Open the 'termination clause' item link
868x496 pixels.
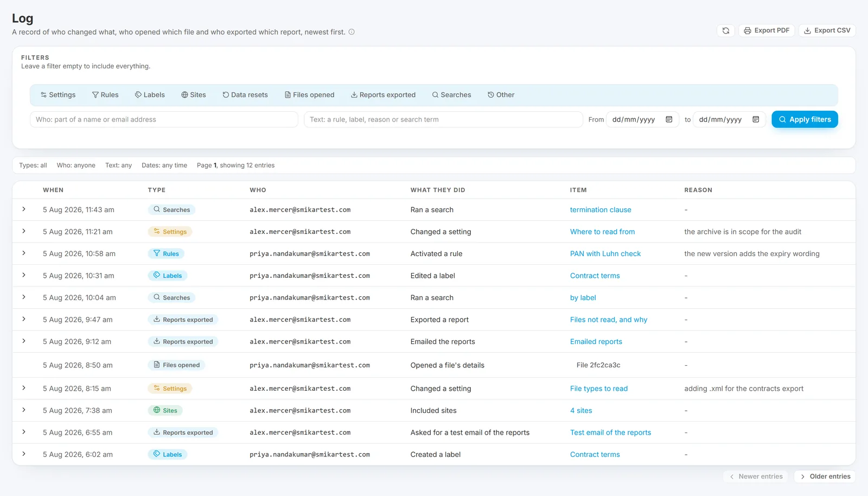click(601, 210)
